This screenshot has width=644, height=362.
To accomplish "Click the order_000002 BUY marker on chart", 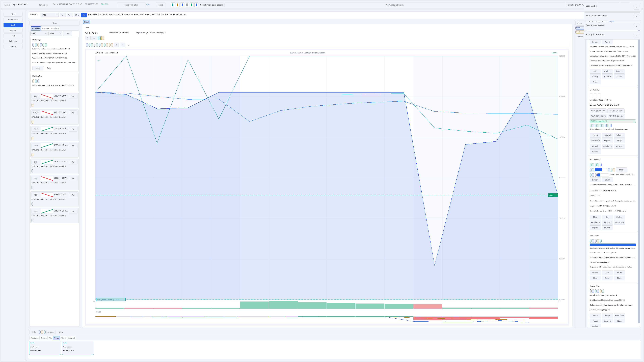I will click(111, 299).
